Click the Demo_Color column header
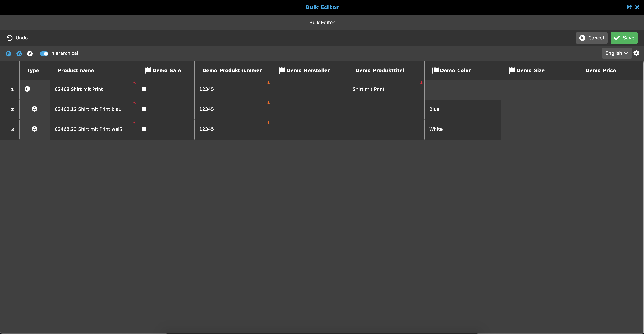 455,71
